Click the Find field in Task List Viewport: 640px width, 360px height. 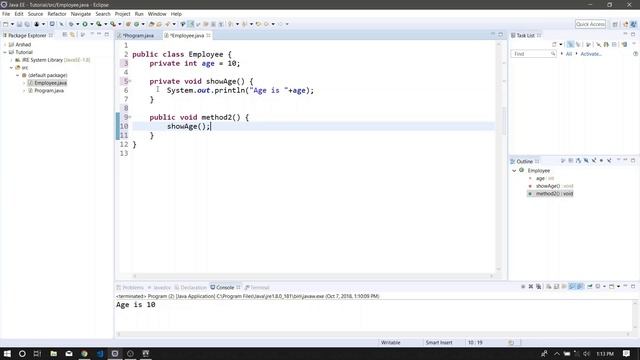pos(533,54)
